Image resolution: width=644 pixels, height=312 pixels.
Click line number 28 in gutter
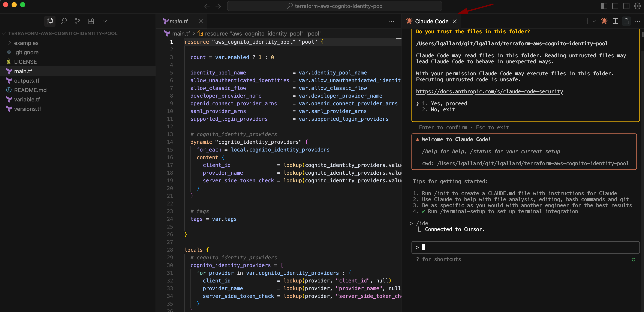[170, 250]
